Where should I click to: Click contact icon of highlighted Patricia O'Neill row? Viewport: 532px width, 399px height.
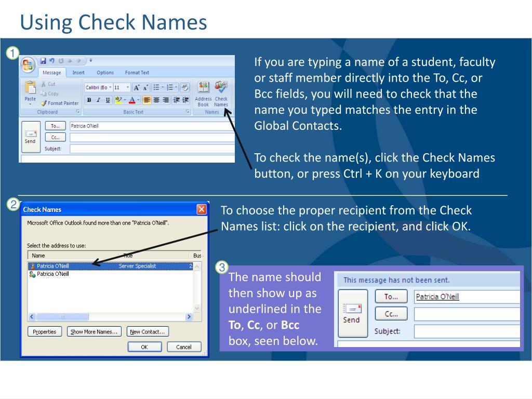[x=33, y=267]
